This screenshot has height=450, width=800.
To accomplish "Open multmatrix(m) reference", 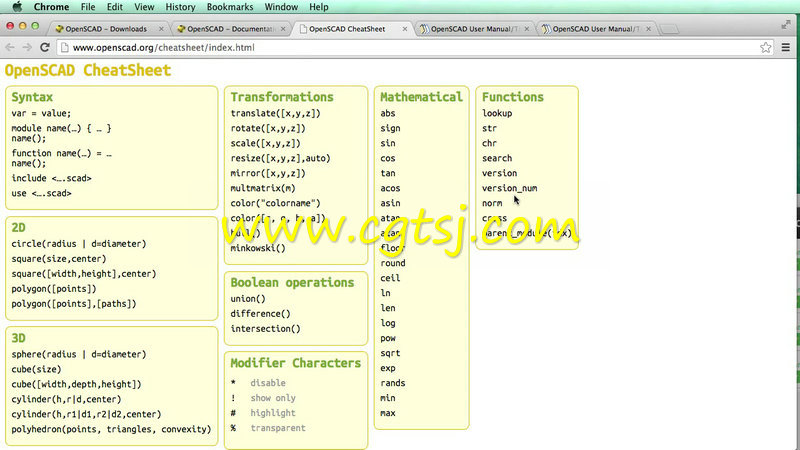I will pyautogui.click(x=263, y=188).
